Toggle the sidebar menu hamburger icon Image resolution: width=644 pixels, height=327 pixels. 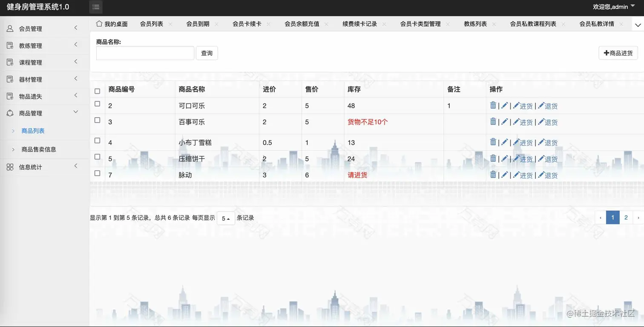click(96, 7)
